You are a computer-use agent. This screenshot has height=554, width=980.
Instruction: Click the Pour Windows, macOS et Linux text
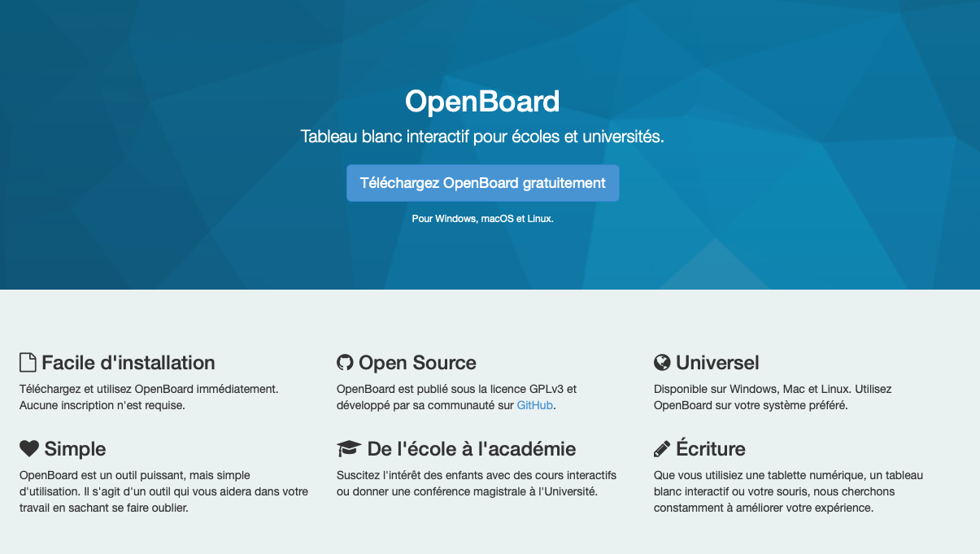(x=482, y=219)
